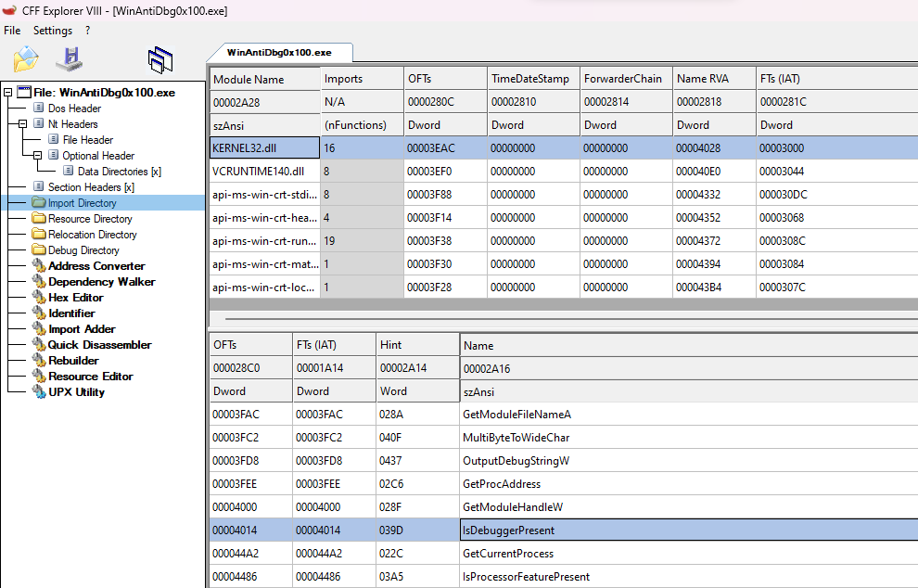Open the UPX Utility tool

pos(76,392)
